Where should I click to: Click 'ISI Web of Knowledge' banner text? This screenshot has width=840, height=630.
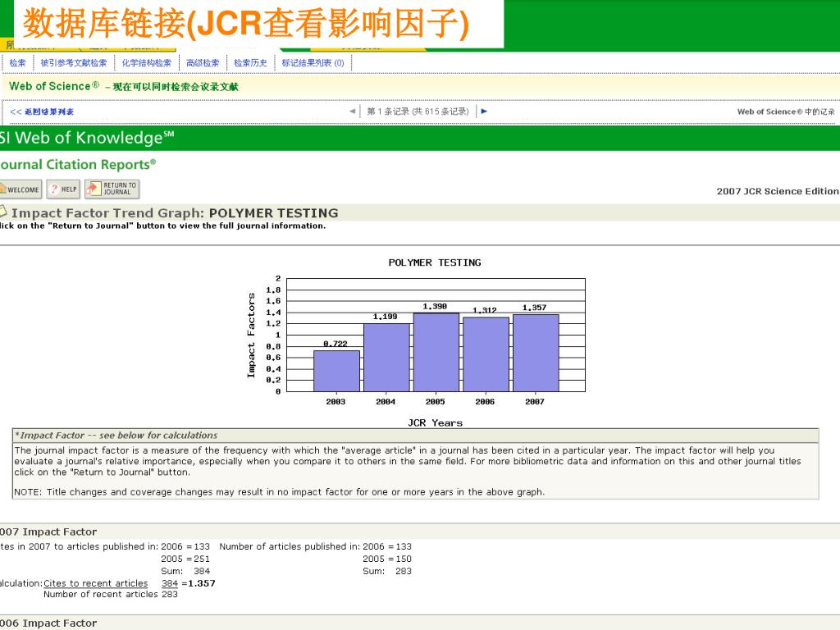(x=87, y=138)
